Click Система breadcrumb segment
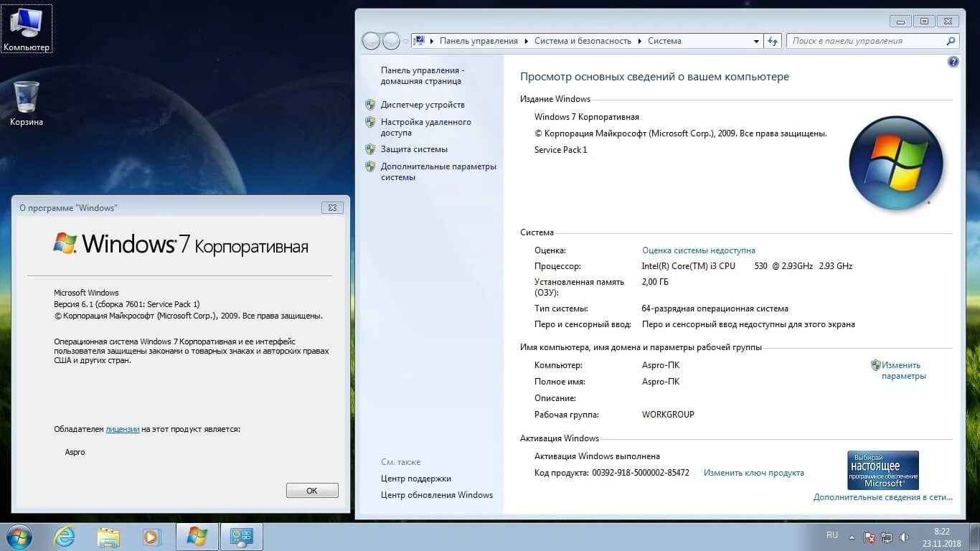The image size is (980, 551). (664, 41)
